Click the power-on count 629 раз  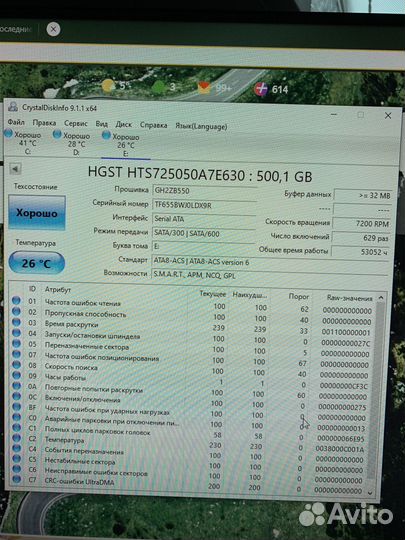pyautogui.click(x=361, y=238)
